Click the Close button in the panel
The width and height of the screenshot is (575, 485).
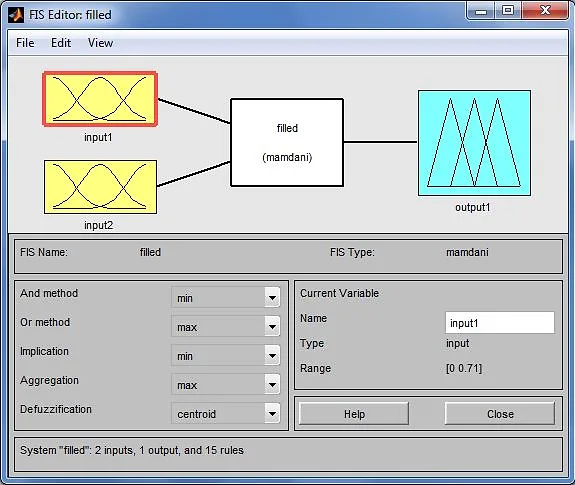(x=500, y=414)
